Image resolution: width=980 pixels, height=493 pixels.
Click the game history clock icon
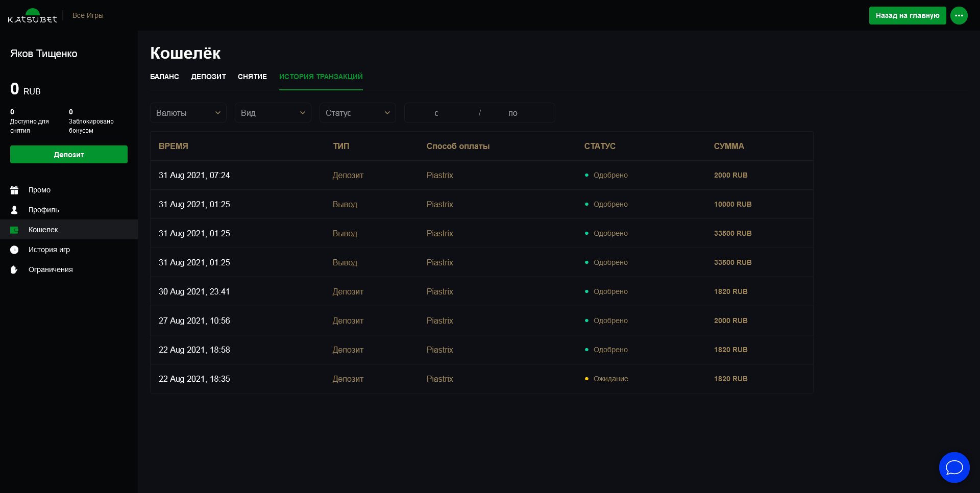point(14,250)
